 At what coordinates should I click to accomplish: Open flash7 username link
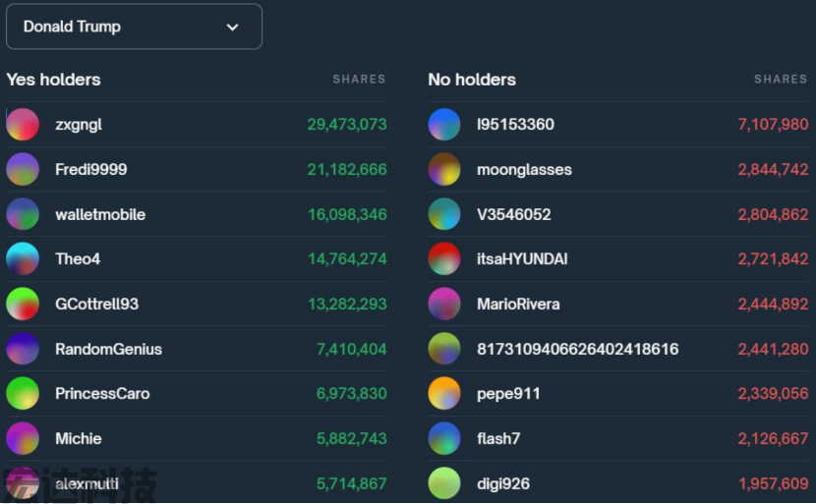tap(498, 438)
